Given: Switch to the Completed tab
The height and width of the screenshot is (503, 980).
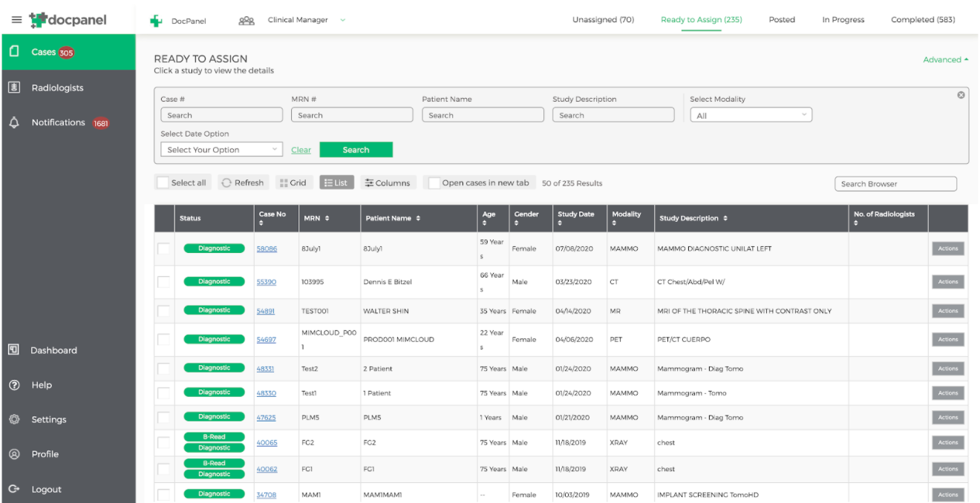Looking at the screenshot, I should click(923, 20).
